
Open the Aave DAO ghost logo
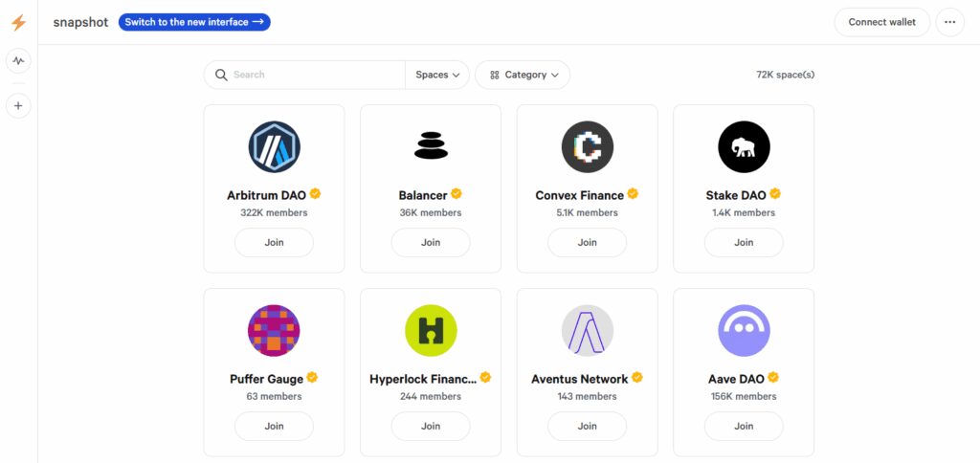[x=744, y=331]
